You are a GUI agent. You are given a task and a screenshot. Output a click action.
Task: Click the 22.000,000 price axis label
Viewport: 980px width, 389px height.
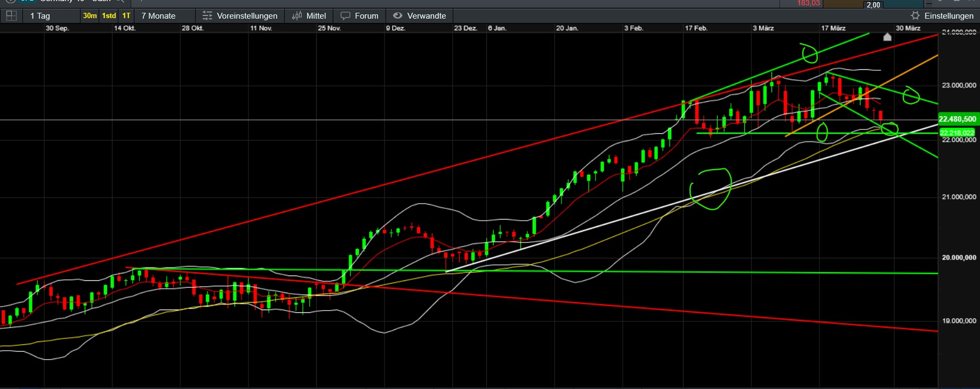[x=959, y=140]
